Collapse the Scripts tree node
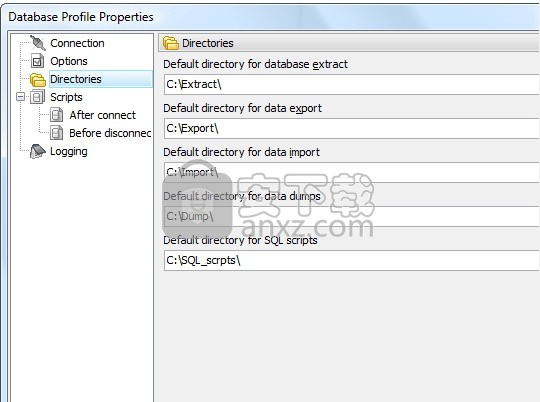Viewport: 540px width, 402px height. [x=20, y=97]
